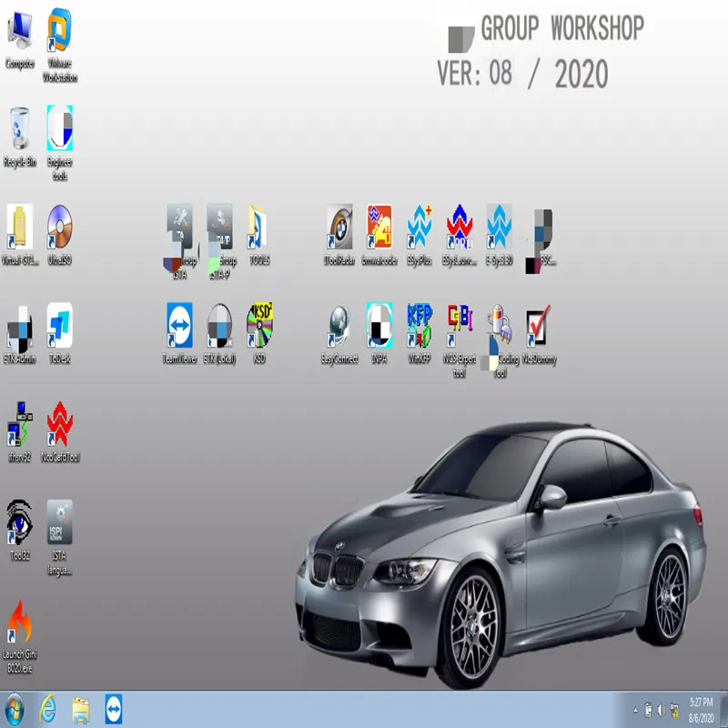
Task: Click the clock showing 5:27 PM
Action: tap(701, 710)
